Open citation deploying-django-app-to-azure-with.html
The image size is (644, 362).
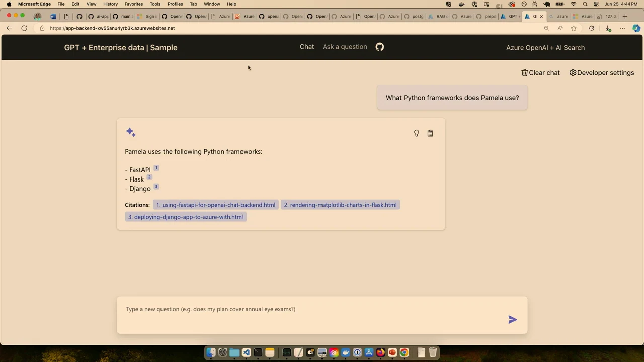(x=186, y=217)
